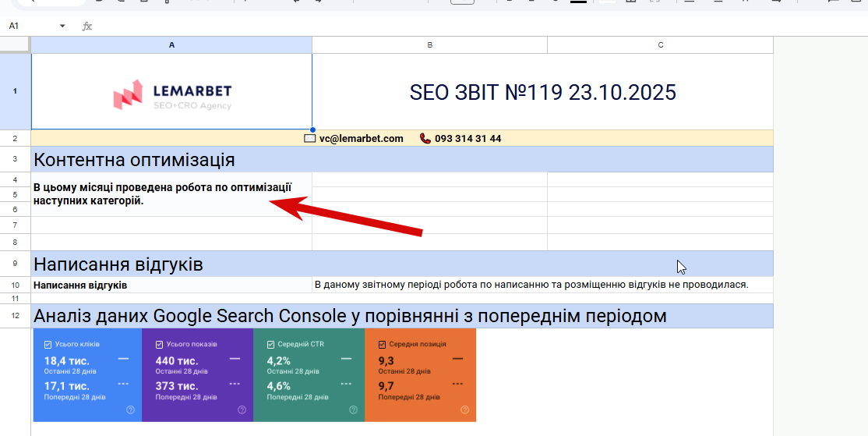Select column B header

point(429,45)
